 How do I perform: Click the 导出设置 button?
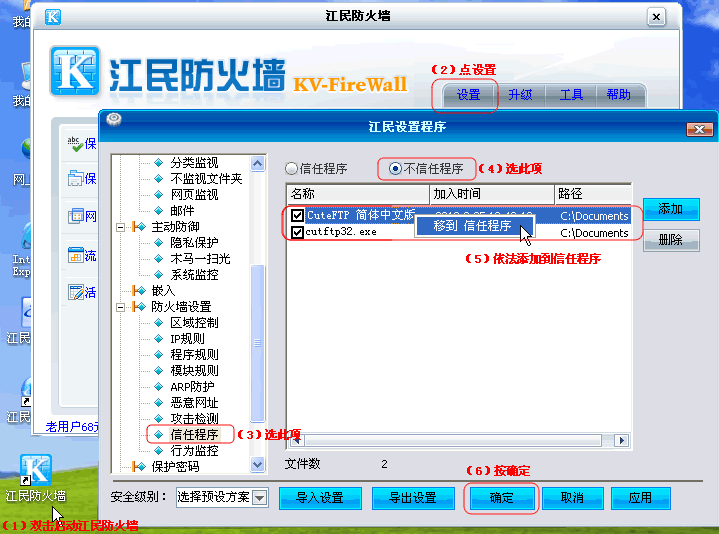click(x=413, y=498)
